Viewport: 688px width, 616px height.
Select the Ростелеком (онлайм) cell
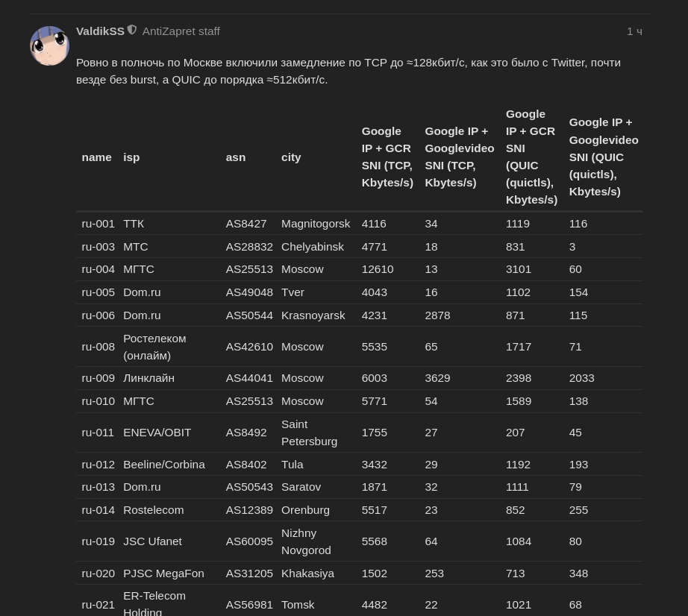point(154,347)
